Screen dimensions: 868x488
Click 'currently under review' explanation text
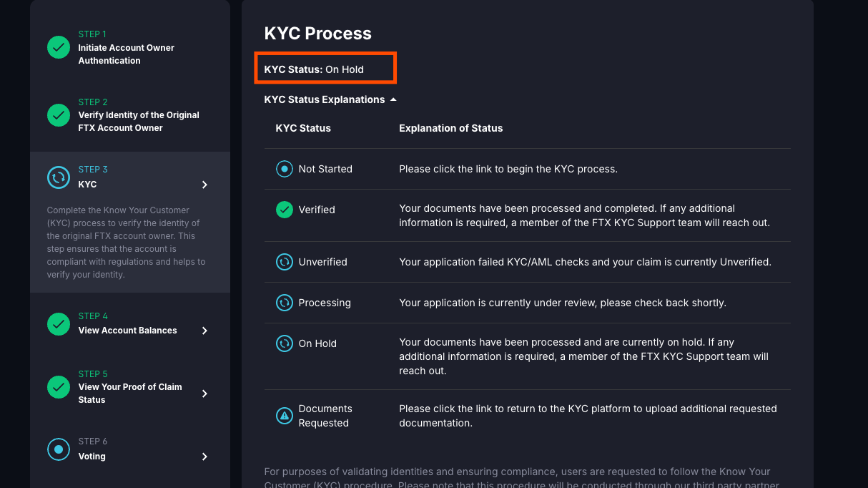point(563,303)
